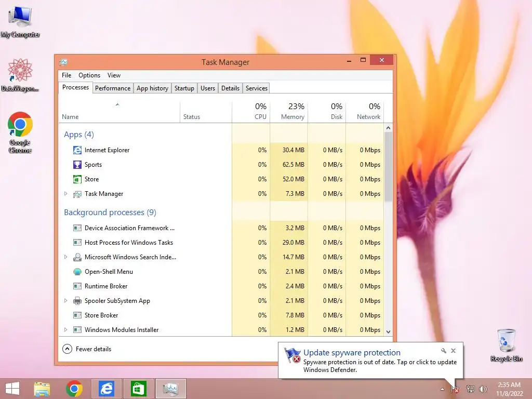
Task: Click the Sports memory value 62.5 MB
Action: [294, 165]
